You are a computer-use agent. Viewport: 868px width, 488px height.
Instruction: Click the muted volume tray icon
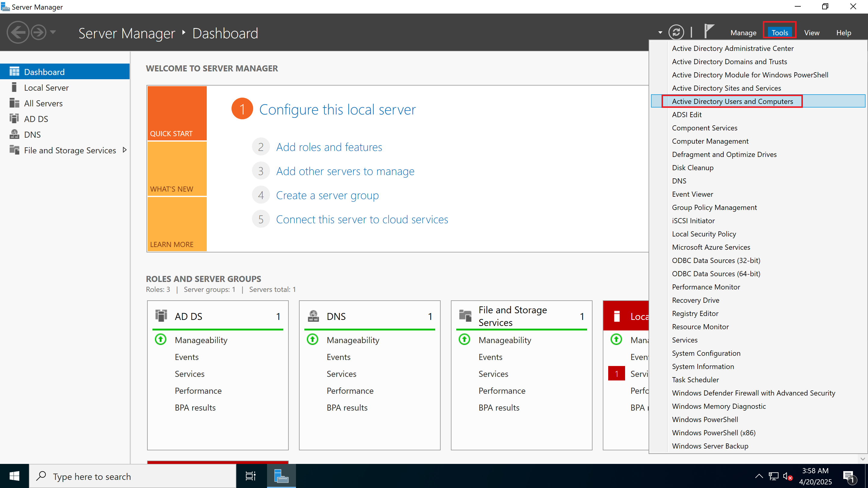[x=787, y=476]
